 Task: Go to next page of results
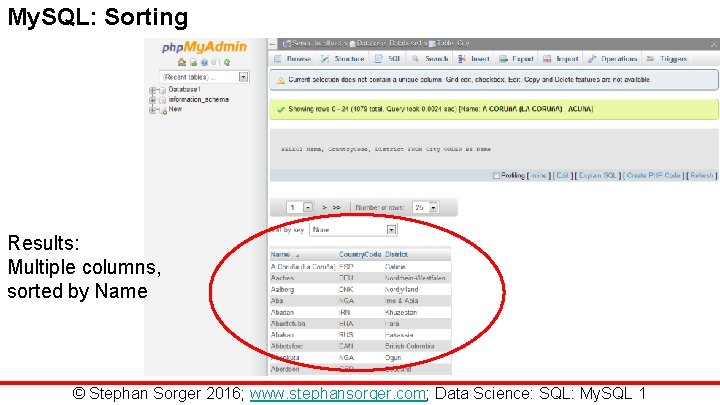(x=324, y=208)
